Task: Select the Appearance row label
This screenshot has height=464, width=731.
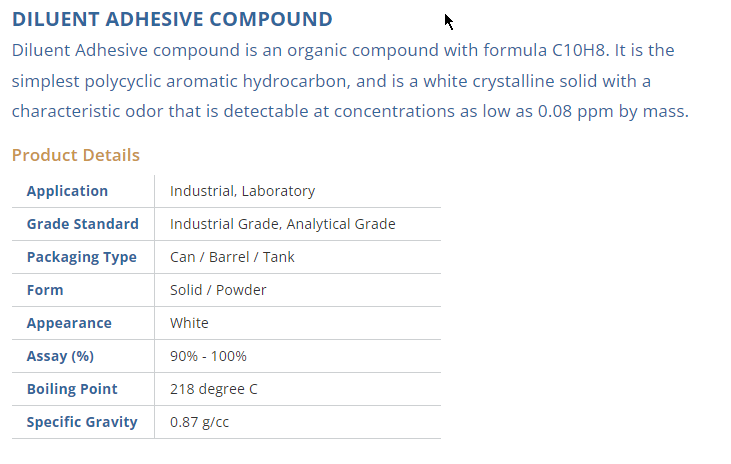Action: pos(69,323)
